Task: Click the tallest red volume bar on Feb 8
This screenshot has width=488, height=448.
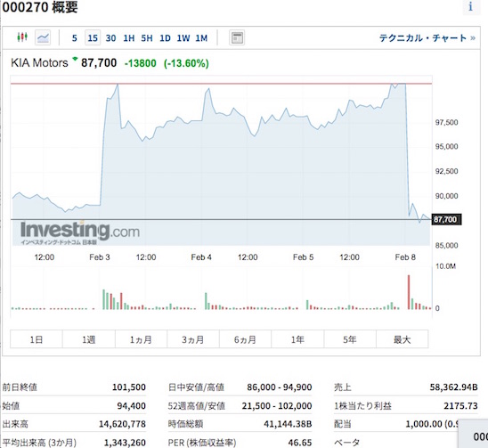Action: coord(409,292)
